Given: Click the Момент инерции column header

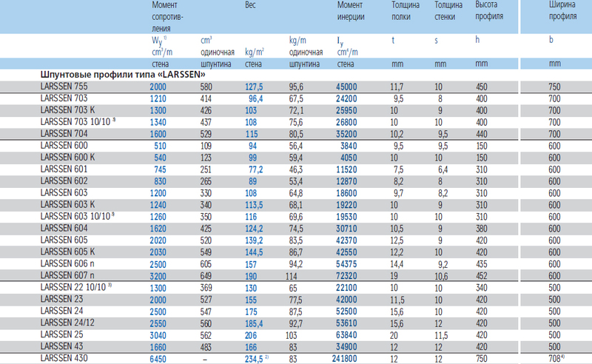Looking at the screenshot, I should pos(351,11).
